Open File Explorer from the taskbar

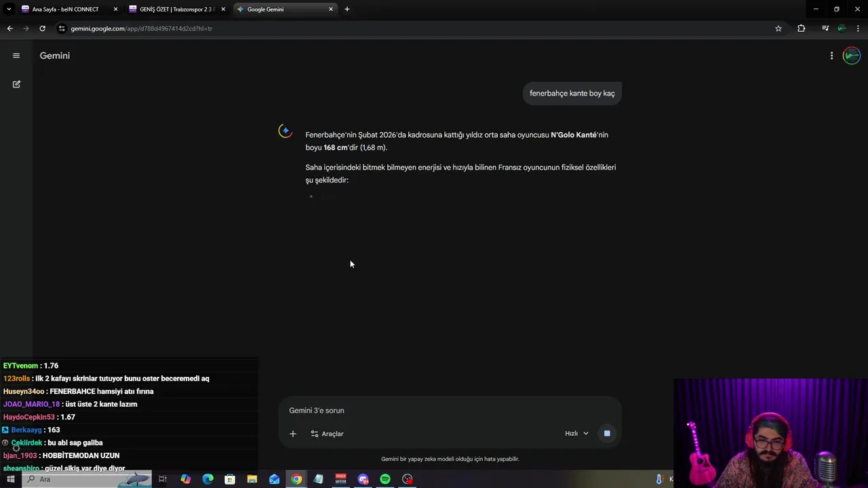coord(252,479)
